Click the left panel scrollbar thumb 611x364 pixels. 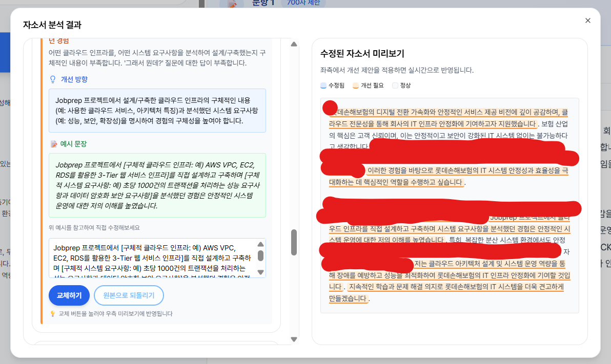[x=294, y=242]
